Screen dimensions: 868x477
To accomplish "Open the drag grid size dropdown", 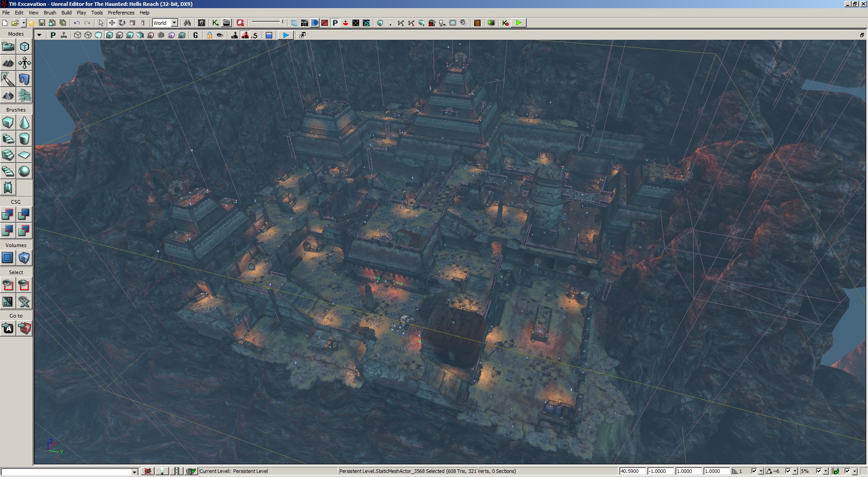I will coord(761,471).
